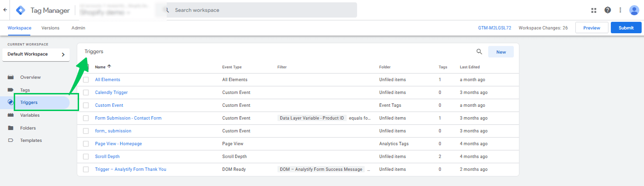The image size is (644, 186).
Task: Click DOM – Analytify Form Success Message chip
Action: point(321,169)
